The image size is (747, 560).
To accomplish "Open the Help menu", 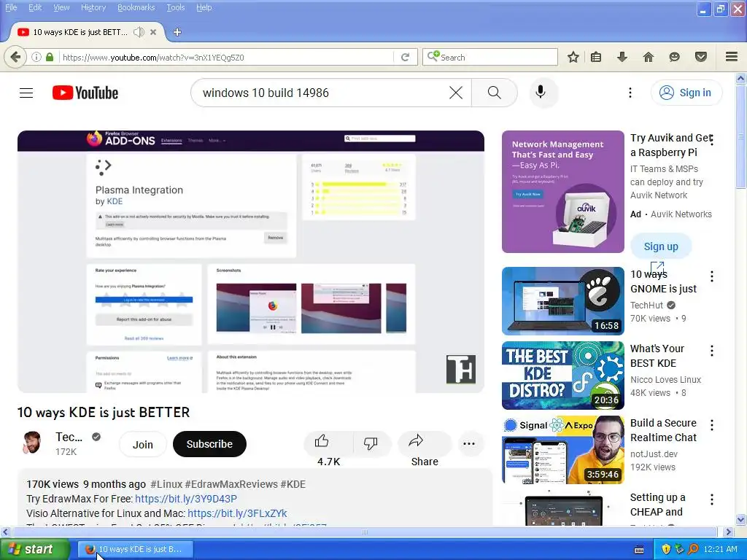I will click(x=204, y=7).
